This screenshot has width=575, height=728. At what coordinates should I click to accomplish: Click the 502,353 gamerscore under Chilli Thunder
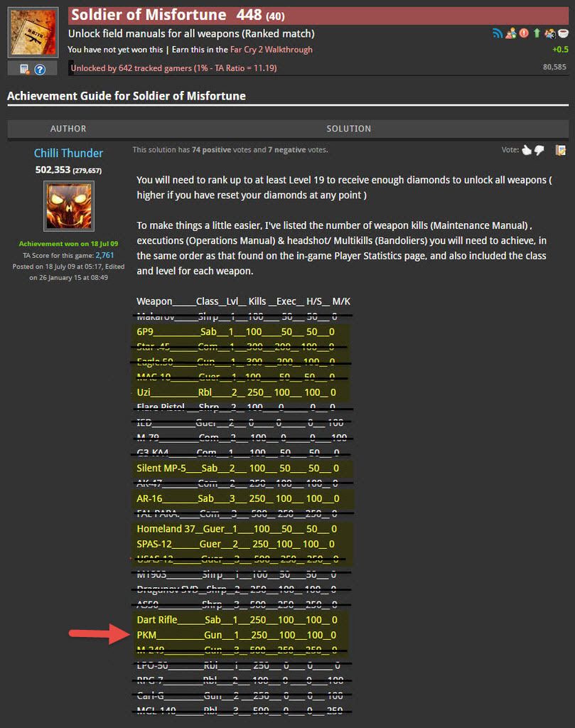point(53,169)
